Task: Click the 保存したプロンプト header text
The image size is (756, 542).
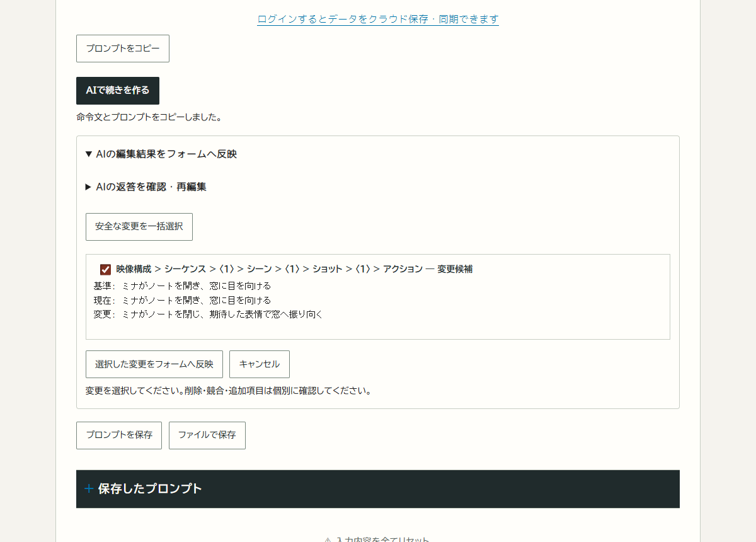Action: [x=150, y=488]
